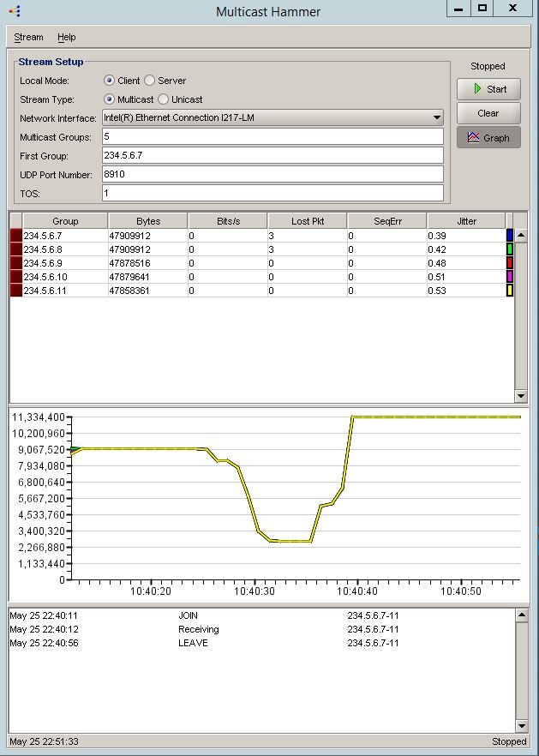Open the Stream menu
Viewport: 539px width, 756px height.
[x=28, y=38]
